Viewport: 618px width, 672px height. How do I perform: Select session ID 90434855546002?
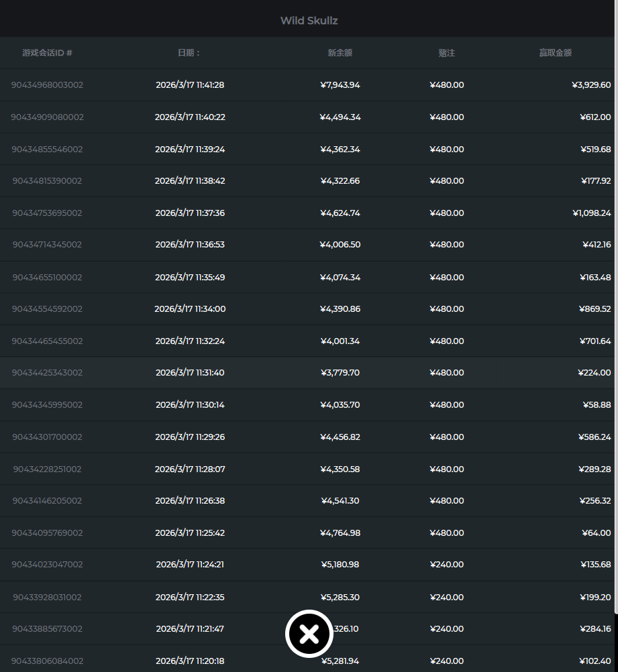[47, 149]
